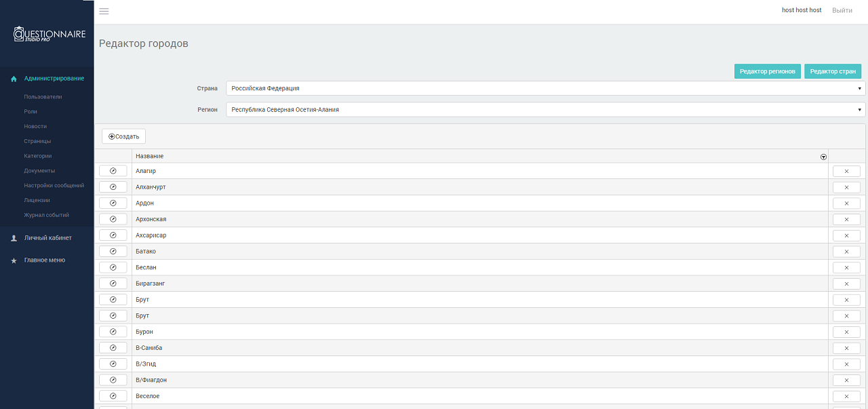The image size is (868, 409).
Task: Edit the Бурон city row
Action: (113, 332)
